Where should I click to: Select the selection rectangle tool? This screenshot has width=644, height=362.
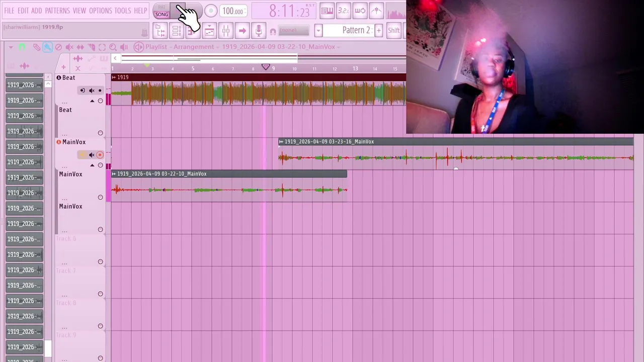(102, 47)
